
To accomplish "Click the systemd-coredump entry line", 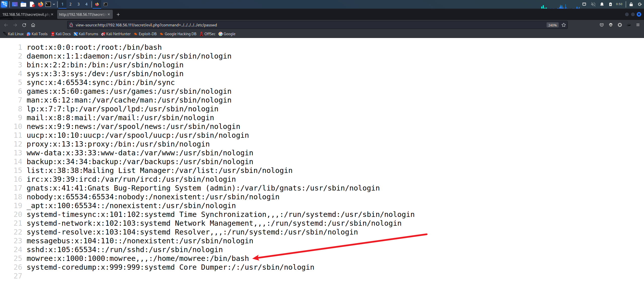I will pos(170,267).
